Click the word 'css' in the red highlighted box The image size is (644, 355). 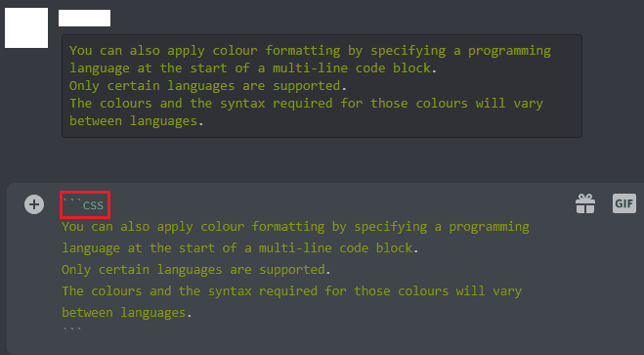click(93, 205)
